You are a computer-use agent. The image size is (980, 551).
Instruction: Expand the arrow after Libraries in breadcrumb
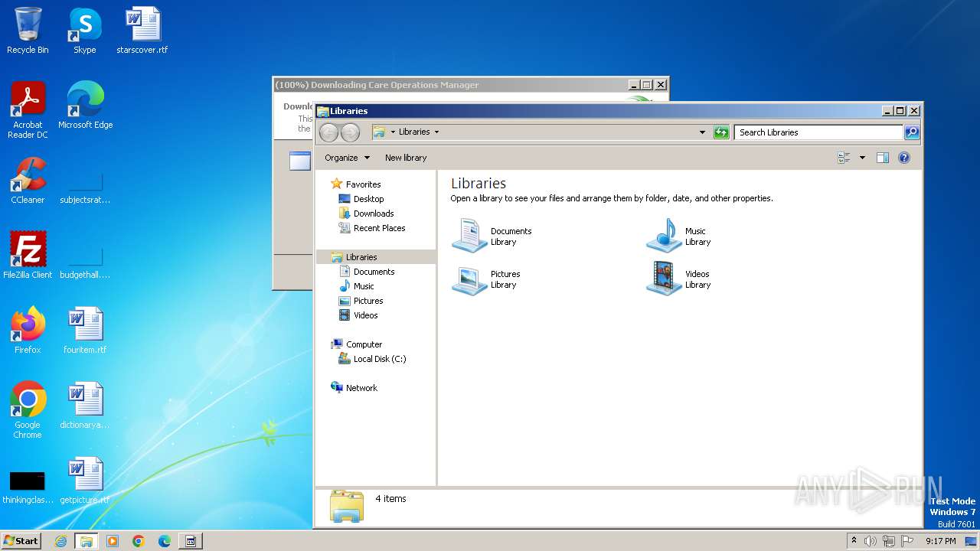tap(437, 132)
